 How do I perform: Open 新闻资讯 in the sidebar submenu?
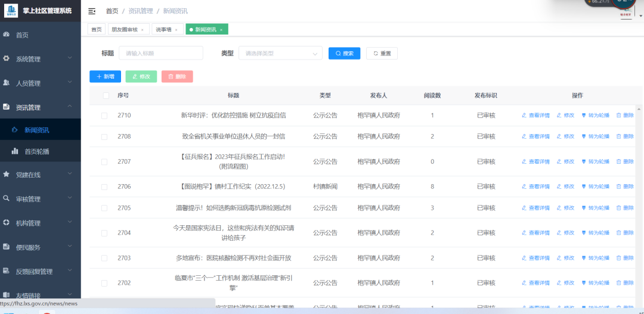[x=37, y=130]
